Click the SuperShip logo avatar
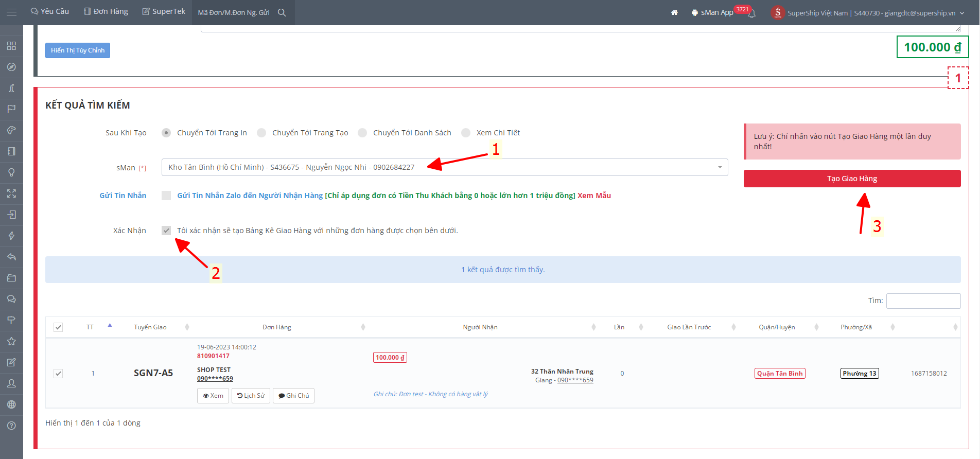 point(778,12)
